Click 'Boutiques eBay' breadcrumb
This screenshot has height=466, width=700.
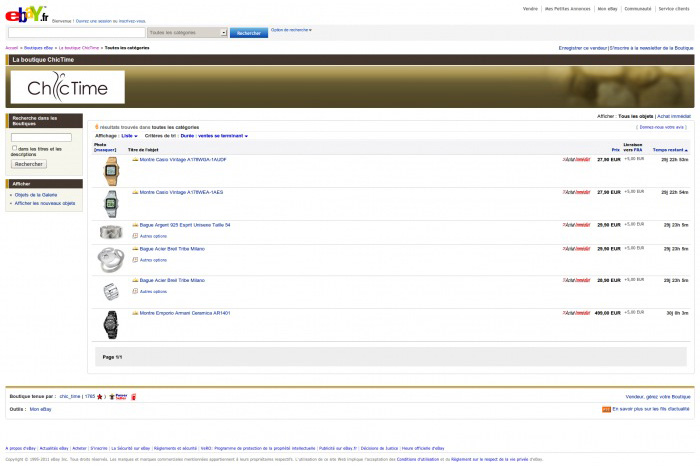click(x=38, y=48)
